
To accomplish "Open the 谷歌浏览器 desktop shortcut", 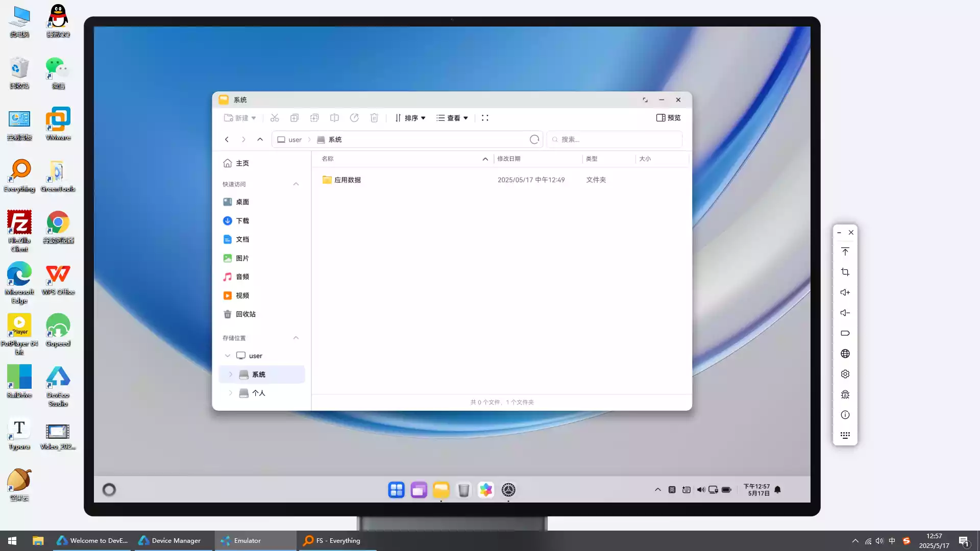I will [58, 227].
